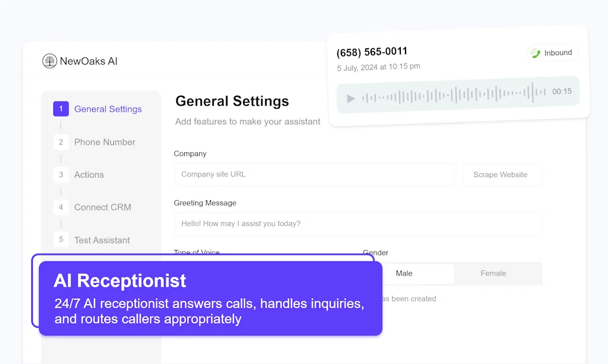Click the step 5 badge beside Test Assistant
608x364 pixels.
(61, 240)
